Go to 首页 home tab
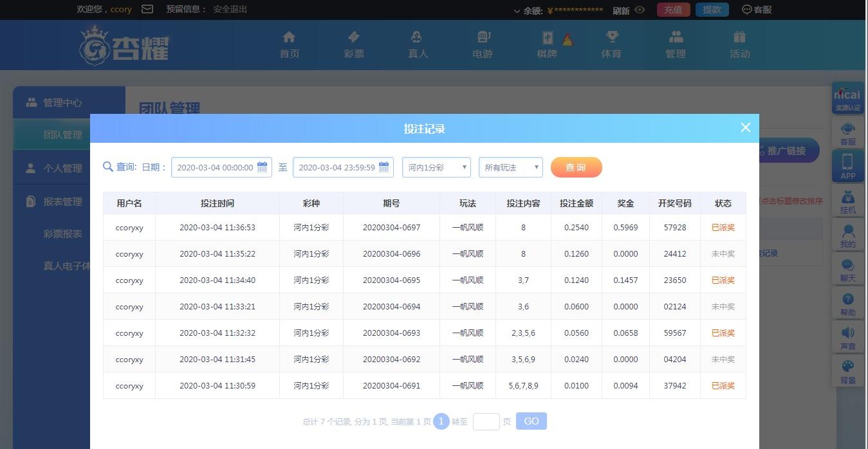 (x=290, y=45)
